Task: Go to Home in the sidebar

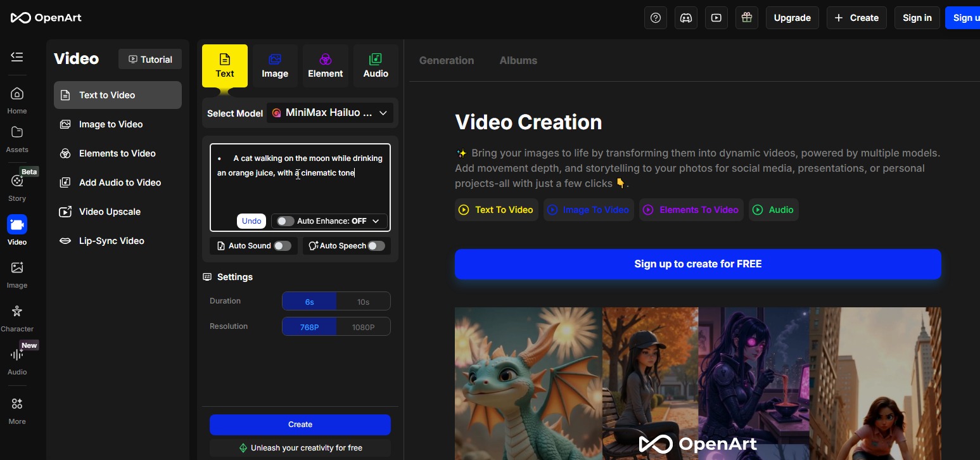Action: (x=17, y=101)
